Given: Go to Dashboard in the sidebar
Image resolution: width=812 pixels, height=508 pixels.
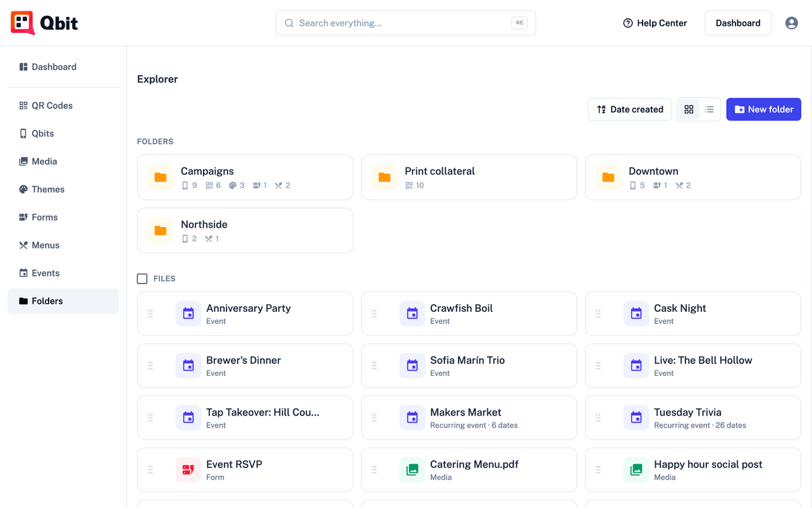Looking at the screenshot, I should tap(63, 66).
